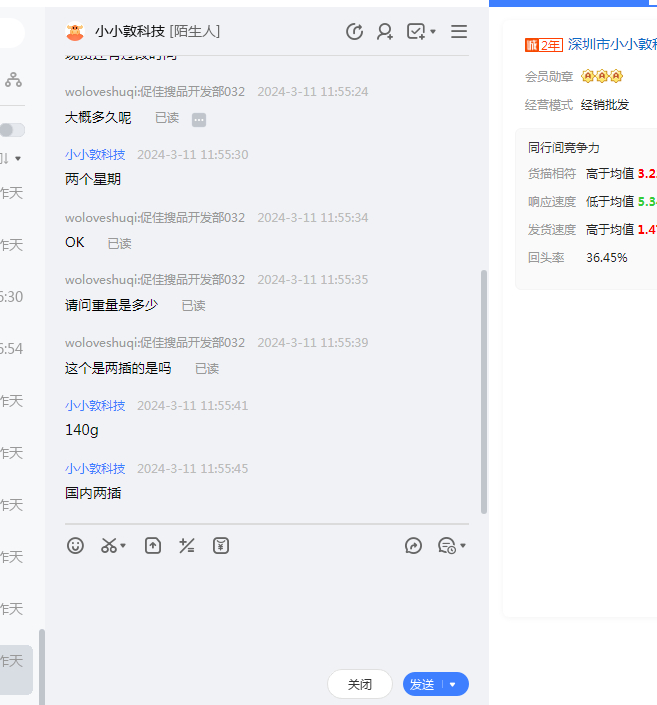Click the 关闭 close button

click(360, 684)
